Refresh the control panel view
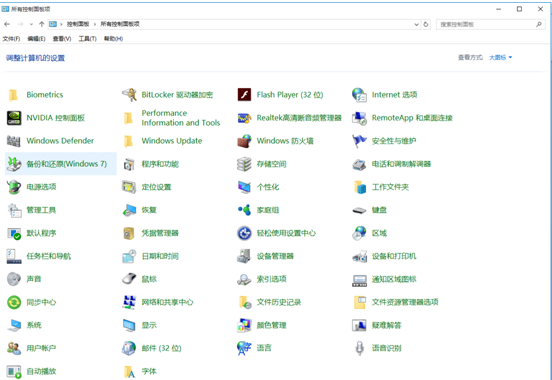This screenshot has width=552, height=380. tap(426, 24)
